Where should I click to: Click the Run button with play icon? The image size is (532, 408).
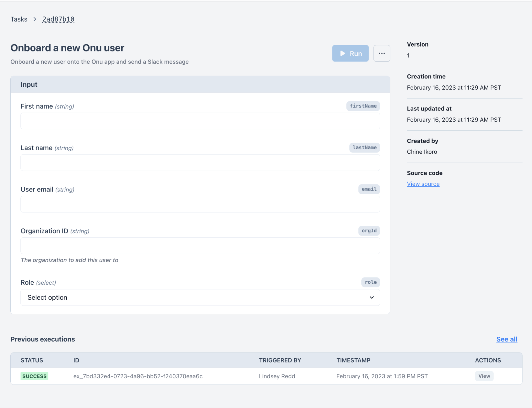pos(350,53)
